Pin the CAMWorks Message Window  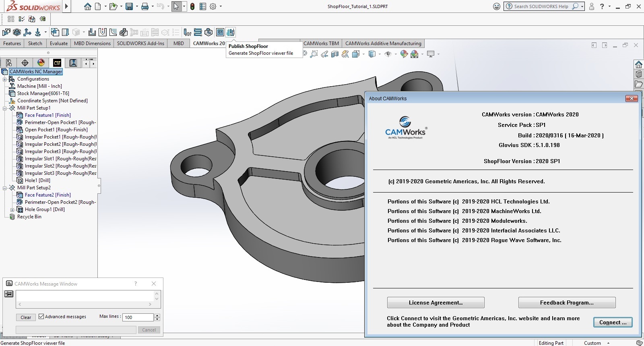(x=9, y=294)
